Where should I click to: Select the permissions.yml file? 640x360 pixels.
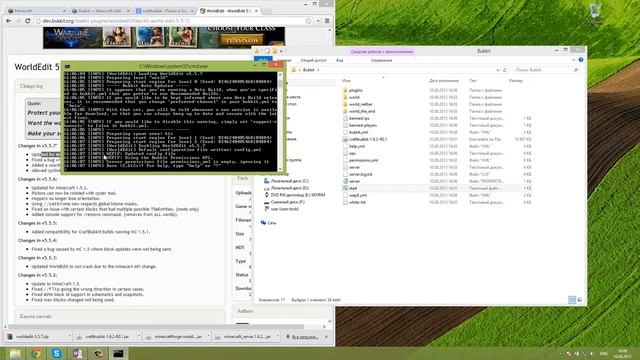pyautogui.click(x=363, y=160)
